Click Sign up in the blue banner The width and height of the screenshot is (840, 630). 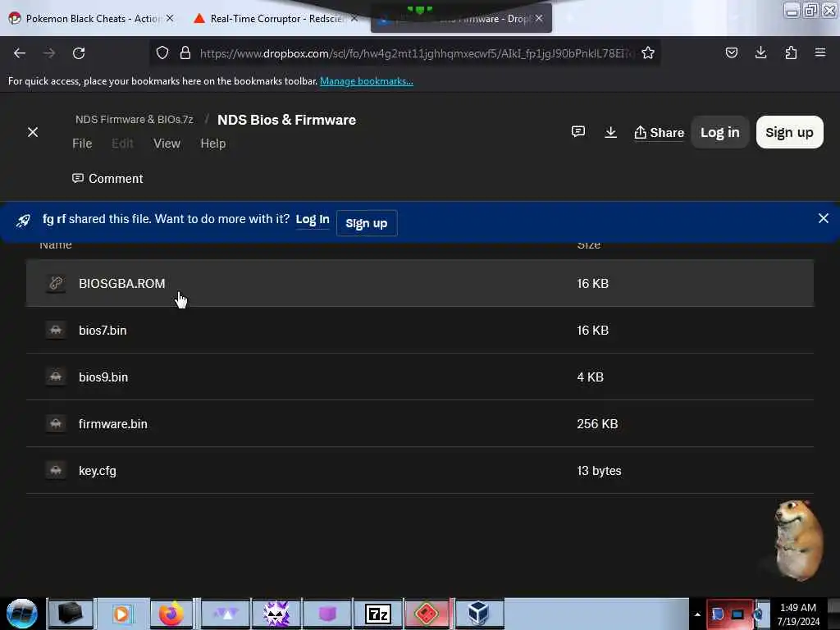(x=367, y=223)
